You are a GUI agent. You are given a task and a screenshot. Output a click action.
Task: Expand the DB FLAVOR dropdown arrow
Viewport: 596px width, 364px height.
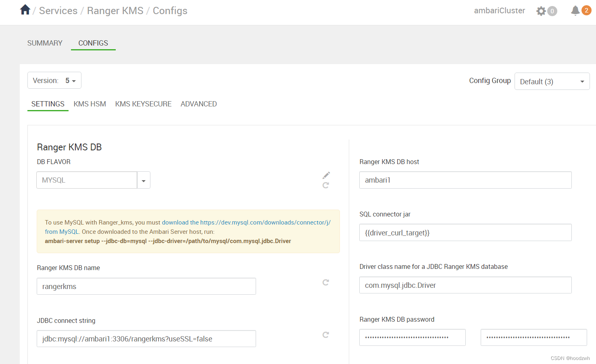[144, 180]
